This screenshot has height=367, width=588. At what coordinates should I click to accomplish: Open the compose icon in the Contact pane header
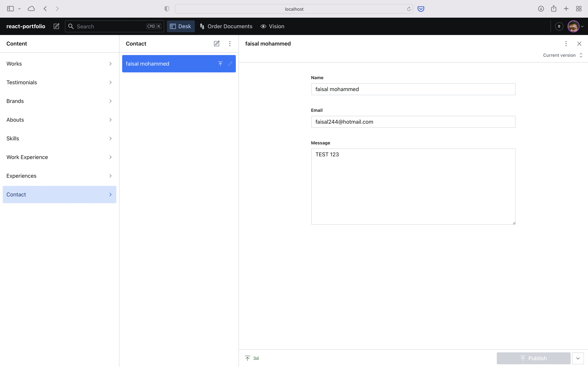point(216,43)
